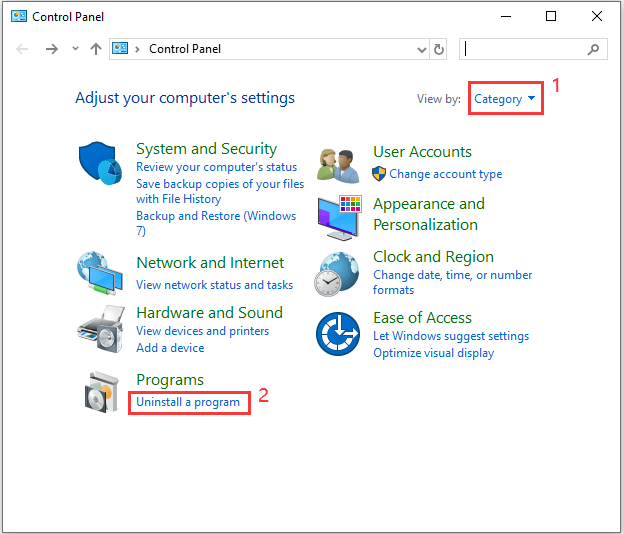624x534 pixels.
Task: Click the Control Panel breadcrumb in address bar
Action: coord(185,49)
